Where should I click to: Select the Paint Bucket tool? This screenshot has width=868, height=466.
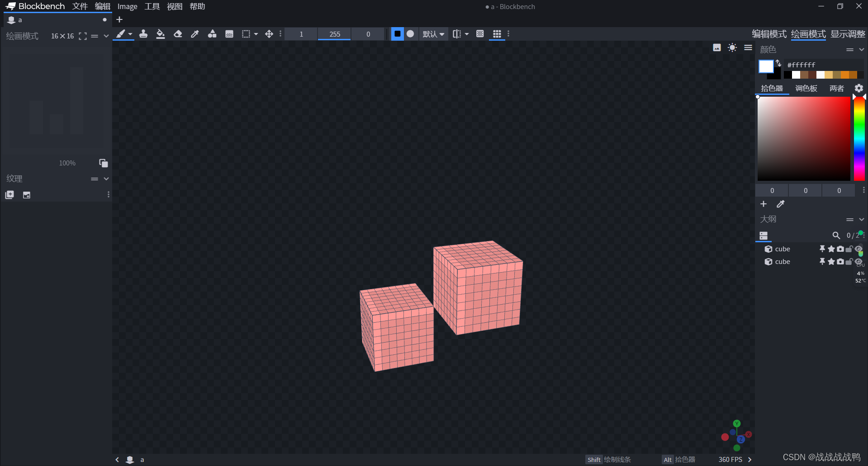(161, 34)
